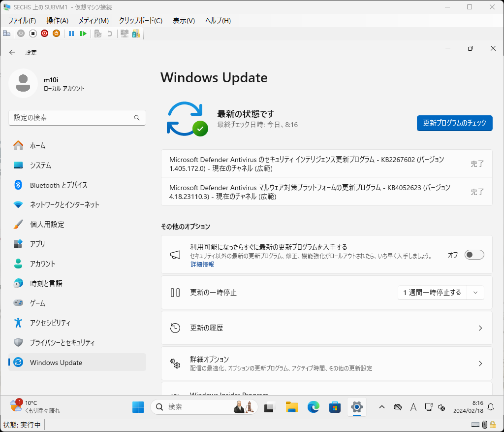Open the clock showing 8:16 2024/02/18
The height and width of the screenshot is (432, 504).
pos(468,407)
